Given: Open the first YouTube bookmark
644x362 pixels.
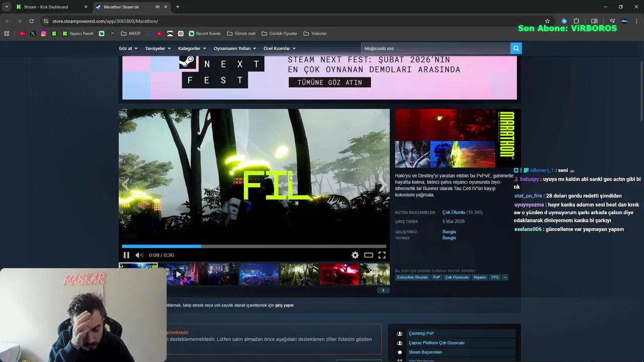Looking at the screenshot, I should click(22, 34).
